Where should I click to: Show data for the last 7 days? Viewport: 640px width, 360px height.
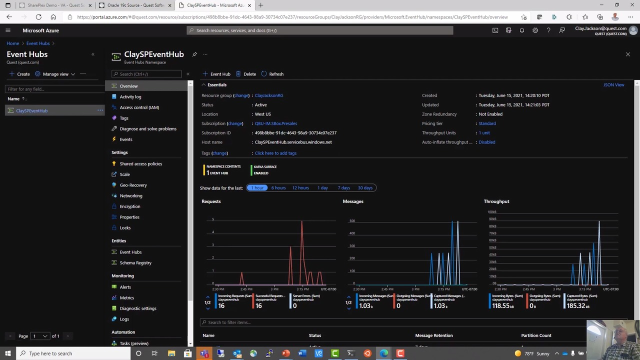click(344, 188)
